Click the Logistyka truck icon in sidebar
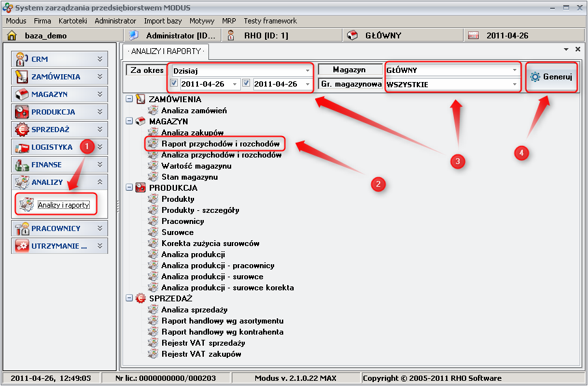The width and height of the screenshot is (588, 386). (21, 147)
